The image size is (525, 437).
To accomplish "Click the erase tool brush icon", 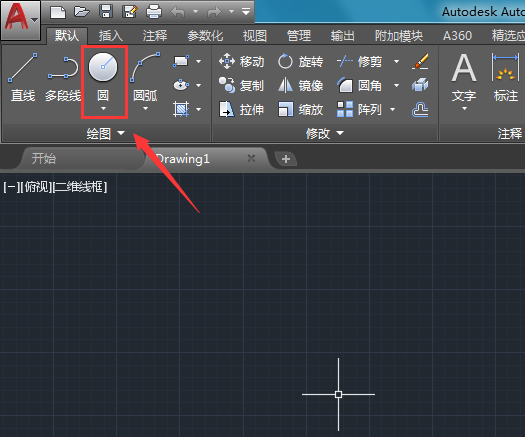I will click(x=420, y=61).
